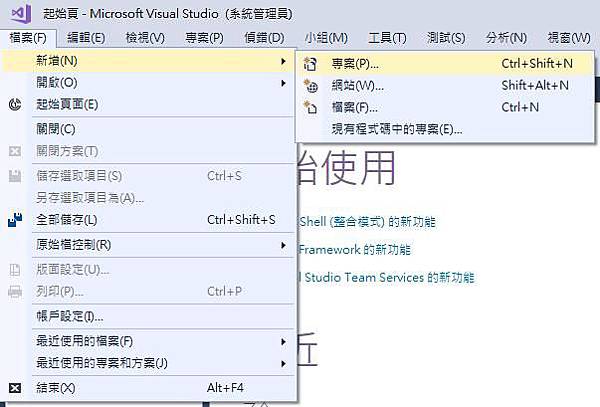Select 最近使用的專案和方案(J) menu entry
600x407 pixels.
coord(148,363)
